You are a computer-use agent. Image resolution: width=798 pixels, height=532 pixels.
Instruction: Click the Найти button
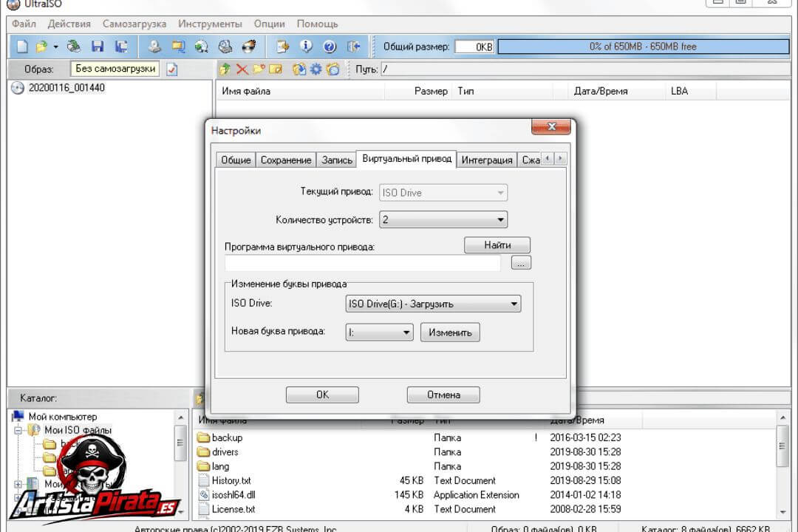point(497,245)
